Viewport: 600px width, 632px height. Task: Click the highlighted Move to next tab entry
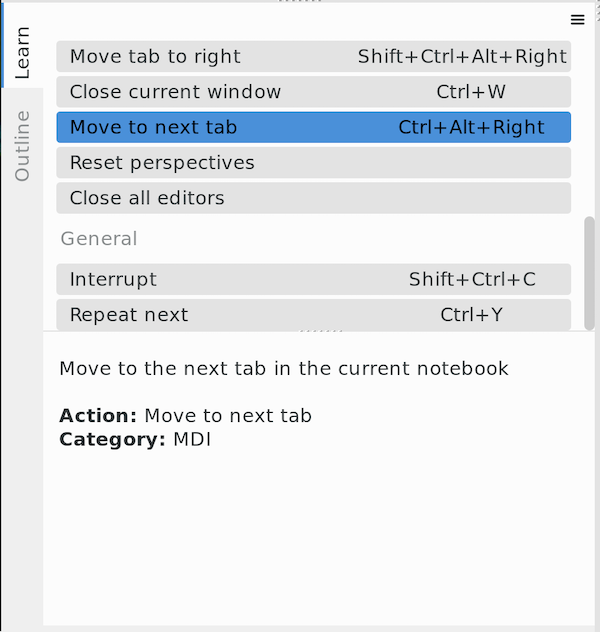153,127
